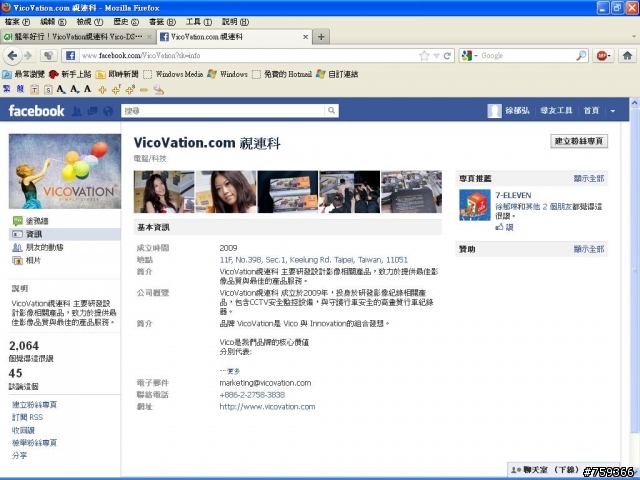Click the Facebook 搜尋 search field
The image size is (640, 480).
point(223,111)
